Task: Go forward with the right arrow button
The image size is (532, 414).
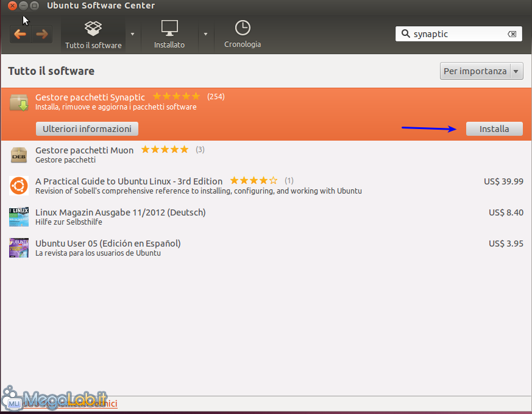Action: pyautogui.click(x=42, y=34)
